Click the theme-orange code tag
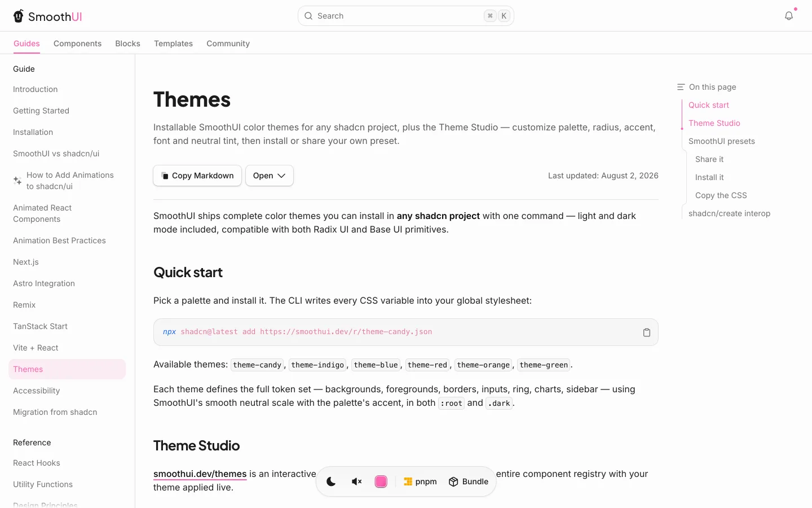Viewport: 812px width, 508px height. [483, 365]
